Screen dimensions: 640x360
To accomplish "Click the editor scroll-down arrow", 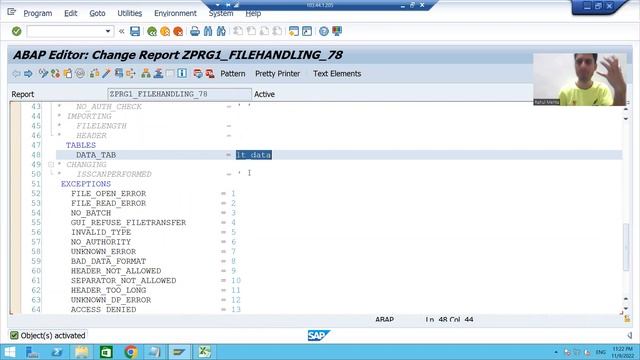I will point(626,309).
